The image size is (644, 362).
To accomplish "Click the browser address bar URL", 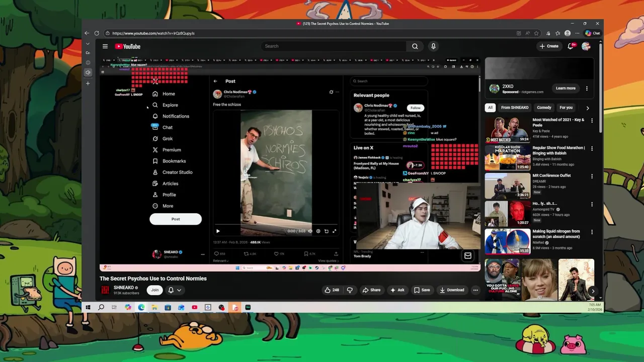I will pyautogui.click(x=153, y=33).
